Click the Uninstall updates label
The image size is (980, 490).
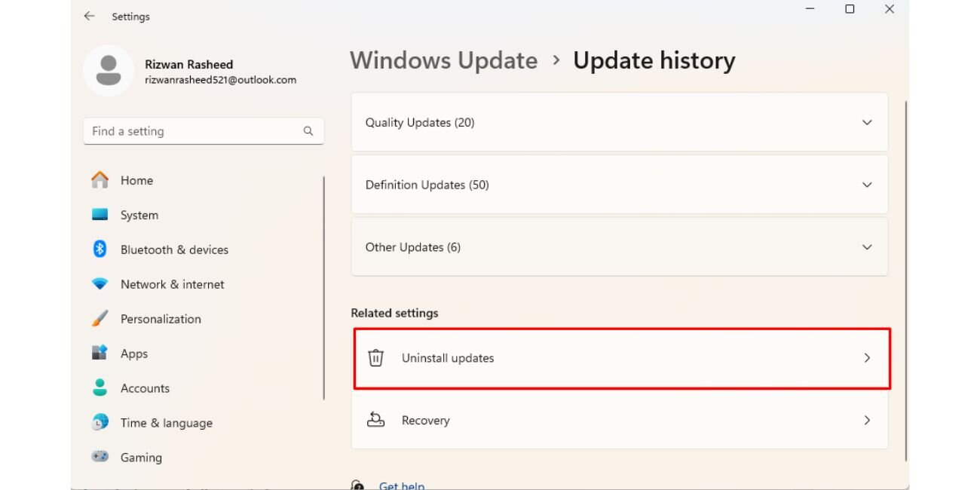[448, 358]
